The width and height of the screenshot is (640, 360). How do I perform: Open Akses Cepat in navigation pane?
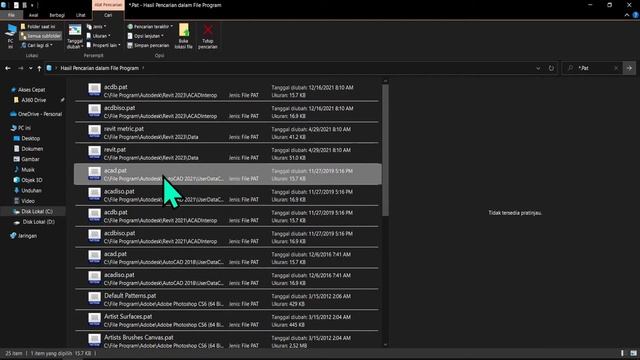click(x=27, y=90)
